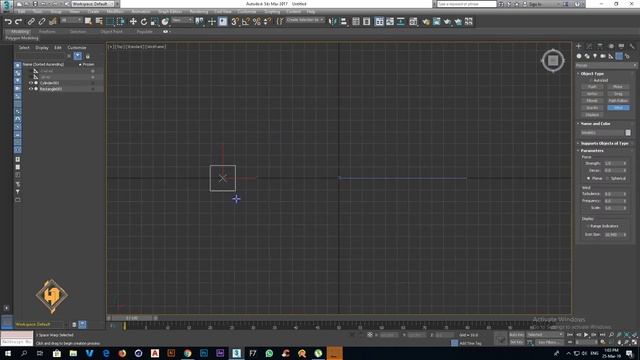Click the Auto Key button
The height and width of the screenshot is (360, 640).
tap(516, 335)
